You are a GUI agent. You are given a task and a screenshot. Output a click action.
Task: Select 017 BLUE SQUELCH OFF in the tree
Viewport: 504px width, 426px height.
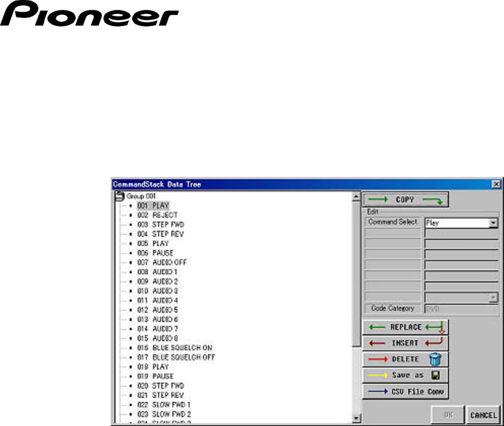click(176, 357)
